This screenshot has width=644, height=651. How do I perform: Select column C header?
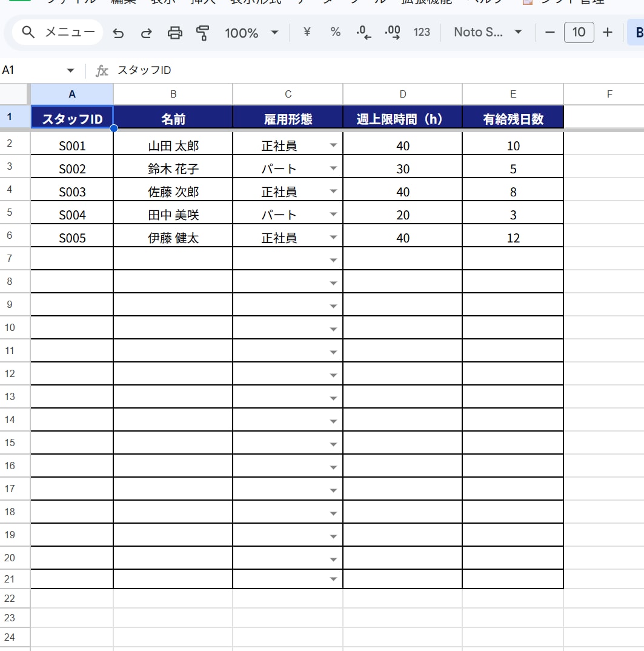288,94
